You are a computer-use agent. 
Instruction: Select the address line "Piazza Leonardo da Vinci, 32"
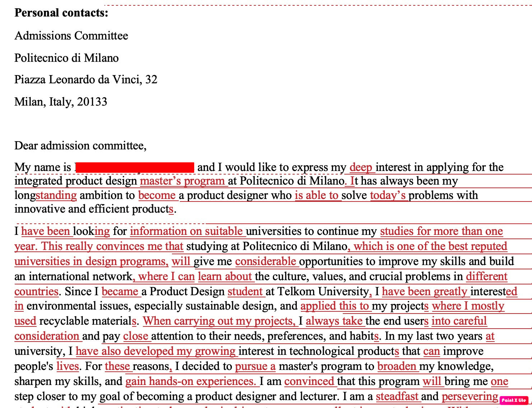pos(86,79)
